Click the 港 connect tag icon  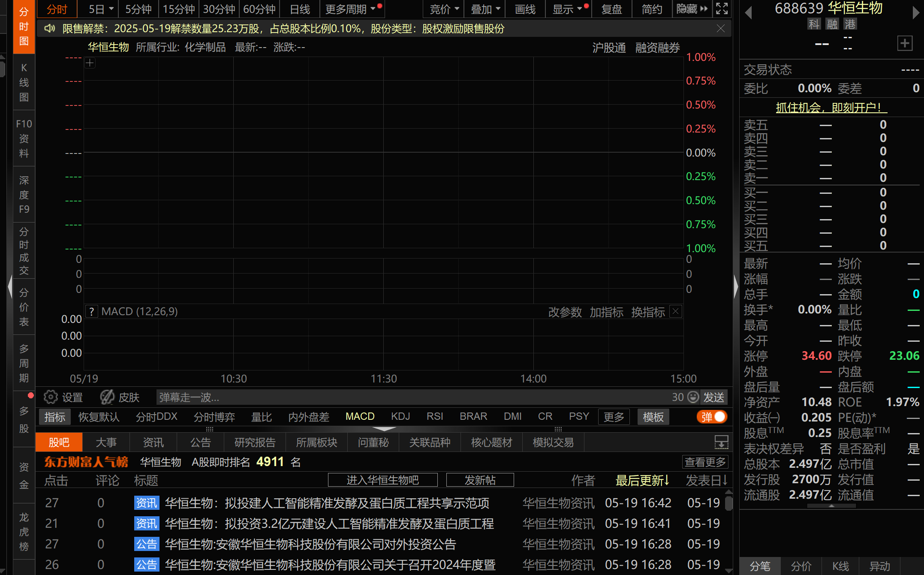(850, 24)
